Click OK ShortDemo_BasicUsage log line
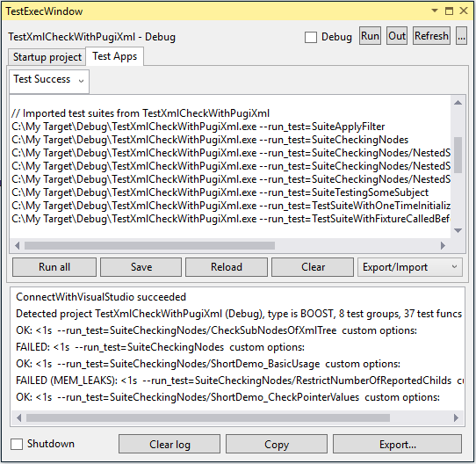Screen dimensions: 476x464 (x=208, y=364)
